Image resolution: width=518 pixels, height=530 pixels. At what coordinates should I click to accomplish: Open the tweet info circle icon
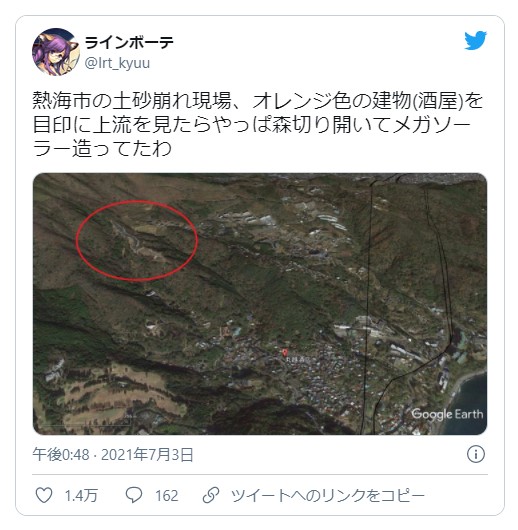pos(476,454)
